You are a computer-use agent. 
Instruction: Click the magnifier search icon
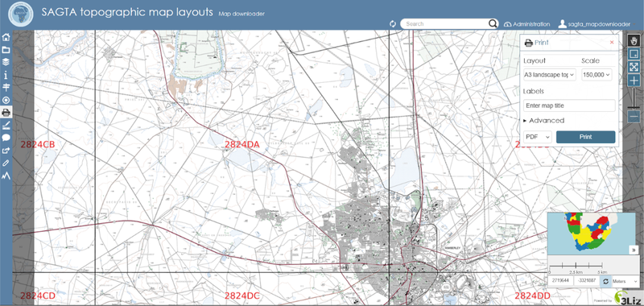pyautogui.click(x=493, y=24)
